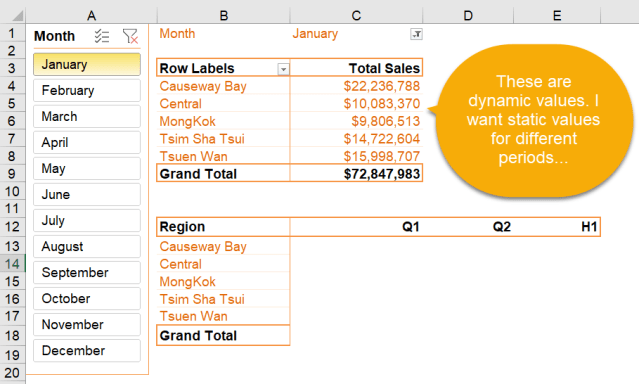
Task: Select the row 20 header
Action: click(x=12, y=373)
